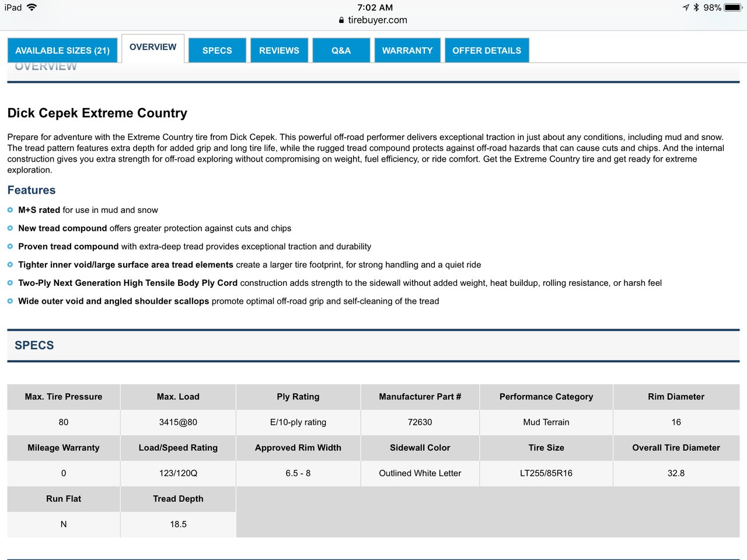This screenshot has height=560, width=747.
Task: Click the 32.8 overall diameter value
Action: click(x=676, y=474)
